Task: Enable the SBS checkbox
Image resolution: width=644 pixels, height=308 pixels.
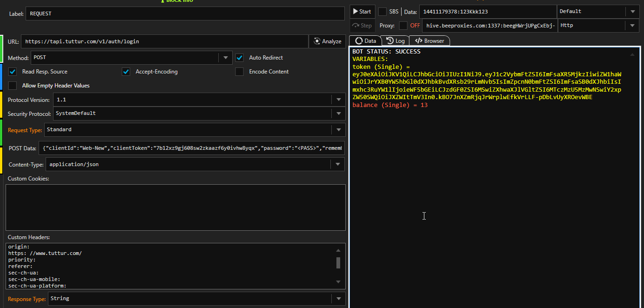Action: tap(382, 12)
